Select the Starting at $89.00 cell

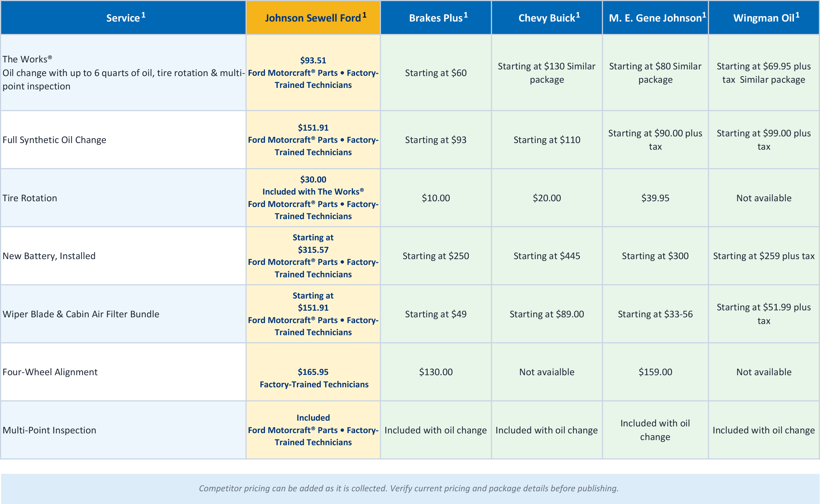point(547,314)
